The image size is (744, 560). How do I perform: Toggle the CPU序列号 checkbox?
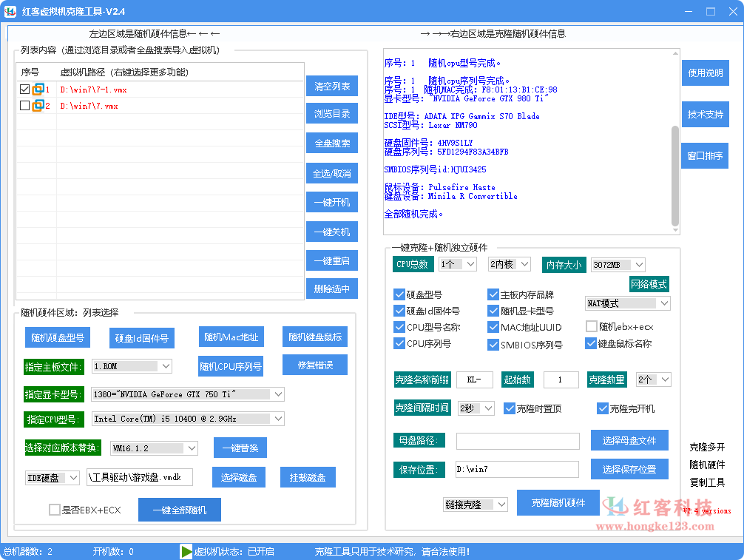click(x=399, y=343)
